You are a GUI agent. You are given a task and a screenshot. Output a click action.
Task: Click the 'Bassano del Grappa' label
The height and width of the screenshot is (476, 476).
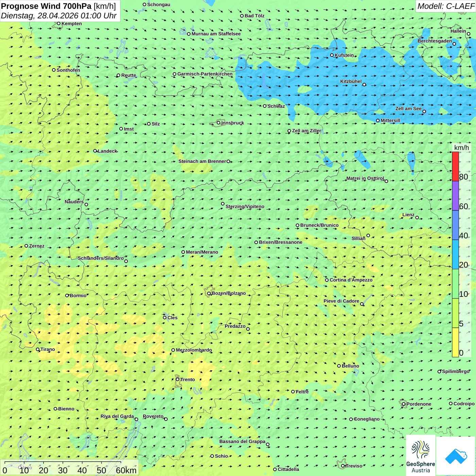point(242,441)
